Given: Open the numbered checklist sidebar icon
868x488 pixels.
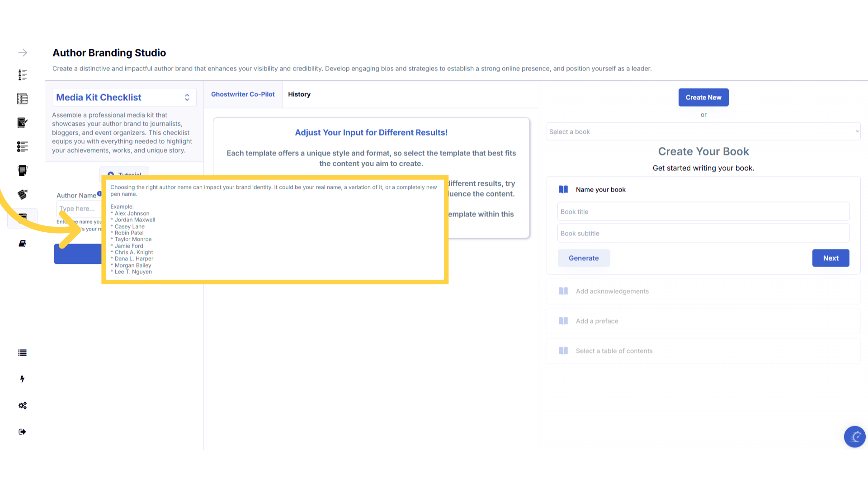Looking at the screenshot, I should (23, 99).
